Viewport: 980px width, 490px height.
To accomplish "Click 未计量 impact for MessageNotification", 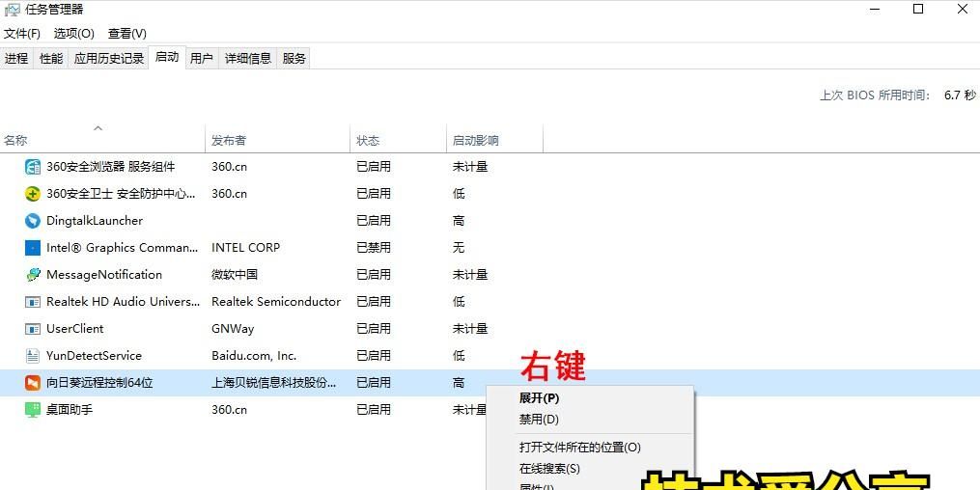I will coord(470,275).
